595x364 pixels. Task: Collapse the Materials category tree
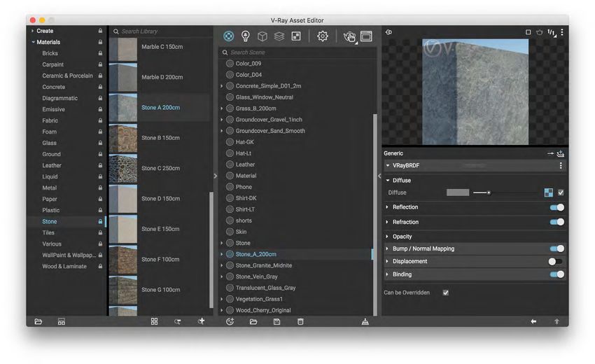(33, 42)
